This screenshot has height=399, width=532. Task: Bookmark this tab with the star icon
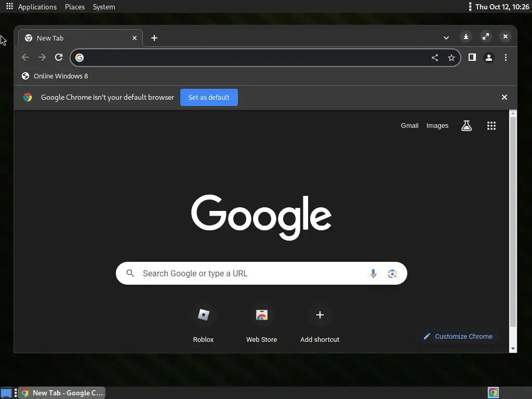click(x=451, y=58)
